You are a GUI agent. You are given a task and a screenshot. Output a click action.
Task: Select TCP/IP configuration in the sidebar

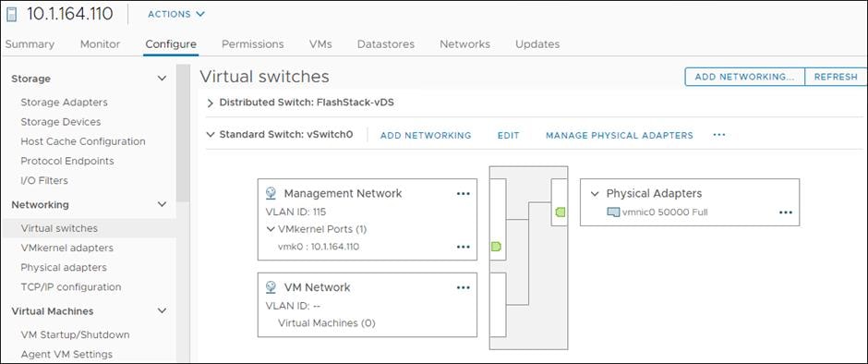[71, 287]
